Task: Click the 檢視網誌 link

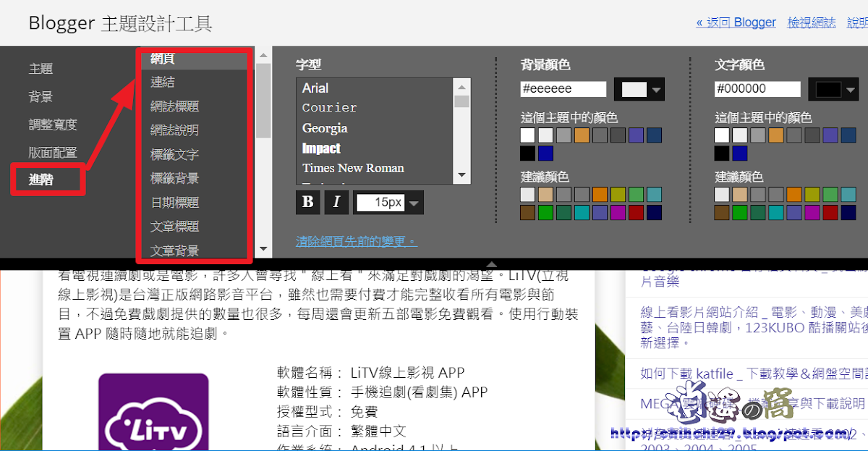Action: (812, 22)
